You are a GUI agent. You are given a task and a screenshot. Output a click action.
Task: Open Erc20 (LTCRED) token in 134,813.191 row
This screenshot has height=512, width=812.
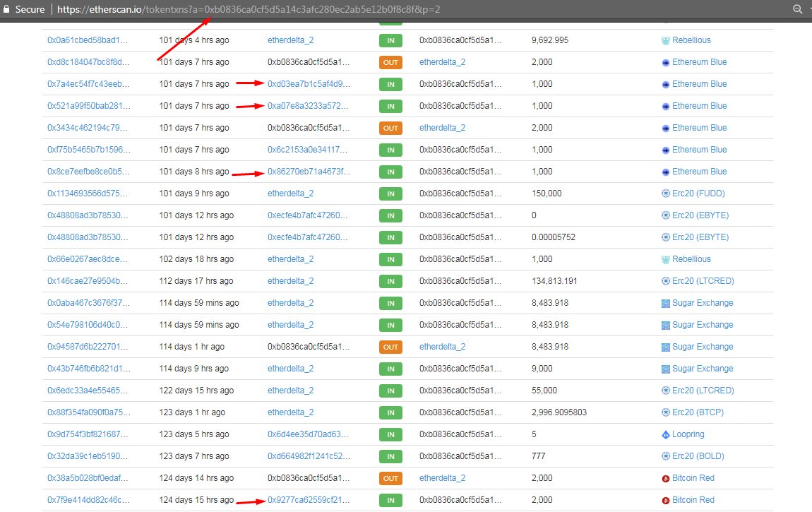[703, 281]
